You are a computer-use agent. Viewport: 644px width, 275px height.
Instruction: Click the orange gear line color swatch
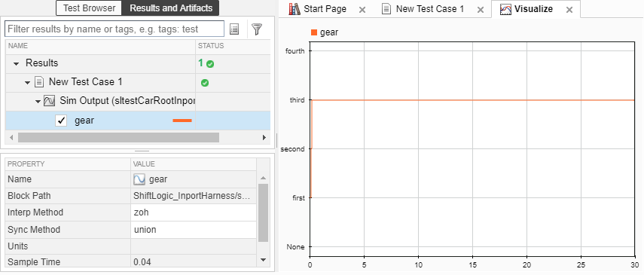(x=182, y=121)
